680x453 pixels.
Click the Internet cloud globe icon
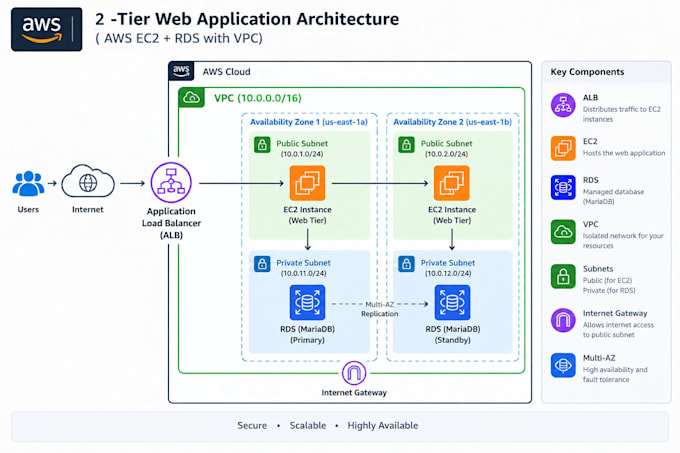(88, 182)
